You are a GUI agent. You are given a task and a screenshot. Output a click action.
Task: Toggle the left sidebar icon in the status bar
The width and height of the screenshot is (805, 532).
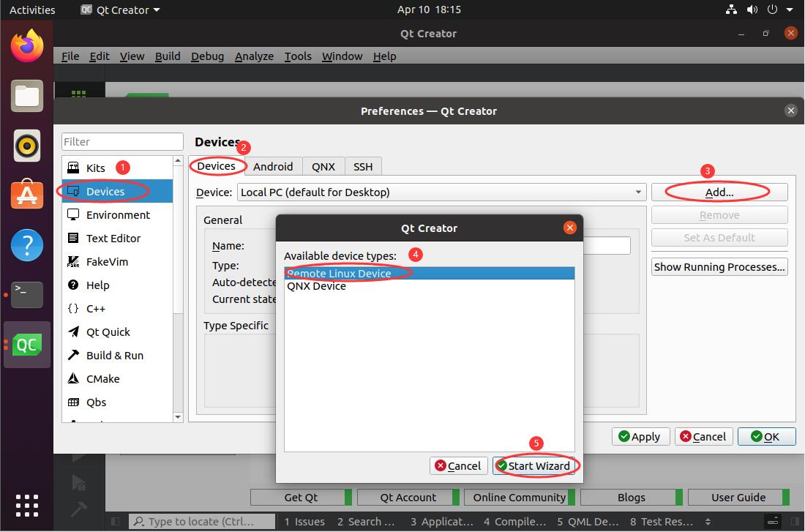click(x=115, y=522)
